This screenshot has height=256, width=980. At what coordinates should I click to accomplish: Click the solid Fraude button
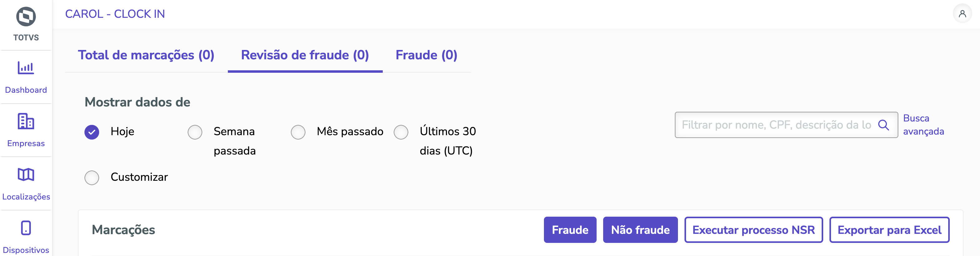pos(569,230)
